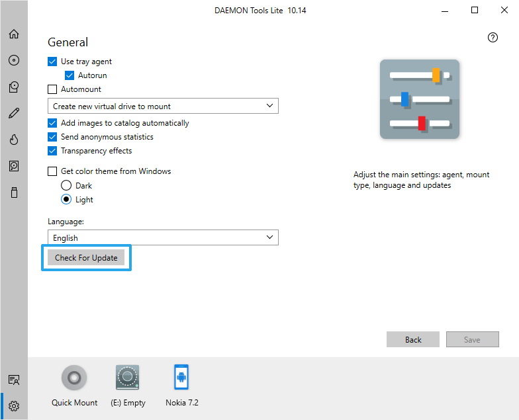Click the Save button
519x420 pixels.
coord(473,339)
